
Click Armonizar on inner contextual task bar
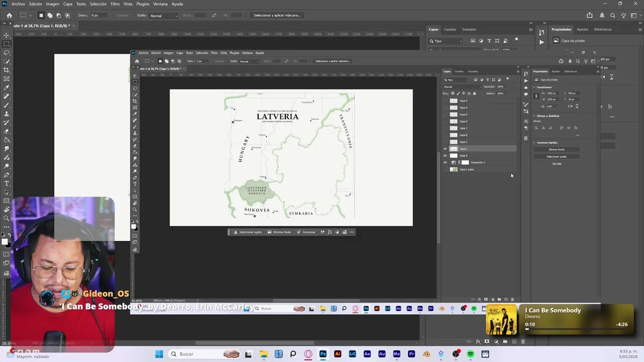click(306, 232)
